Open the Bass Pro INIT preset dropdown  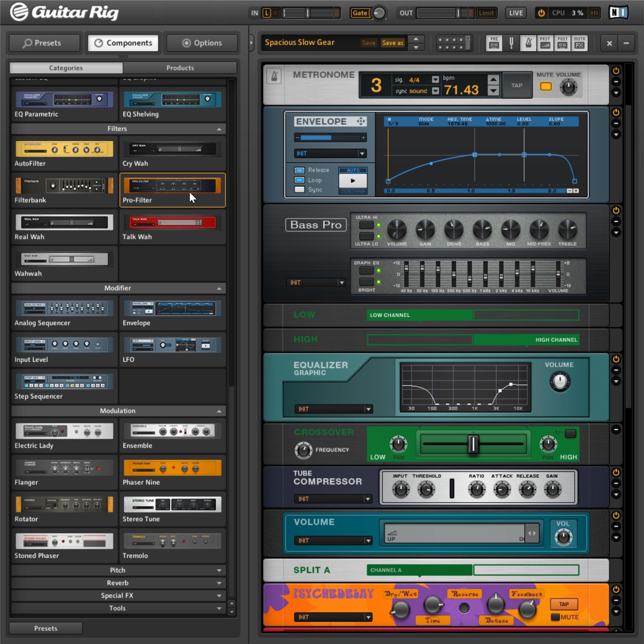click(x=316, y=283)
